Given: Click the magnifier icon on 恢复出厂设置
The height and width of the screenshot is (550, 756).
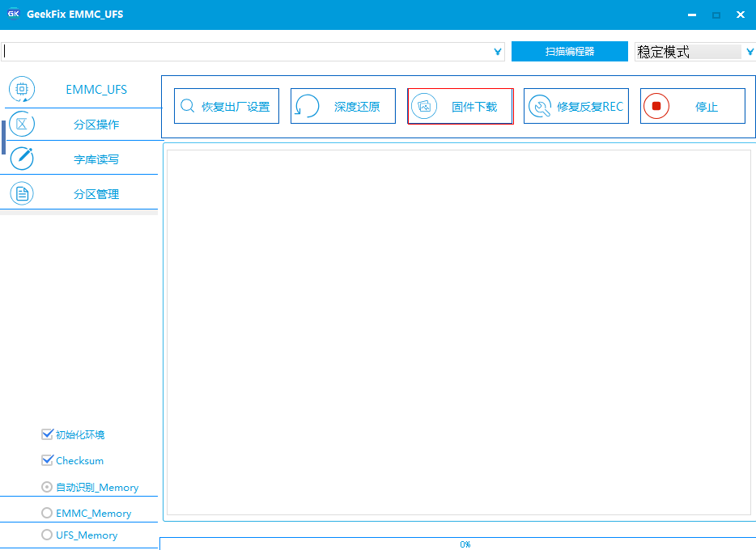Looking at the screenshot, I should 187,106.
